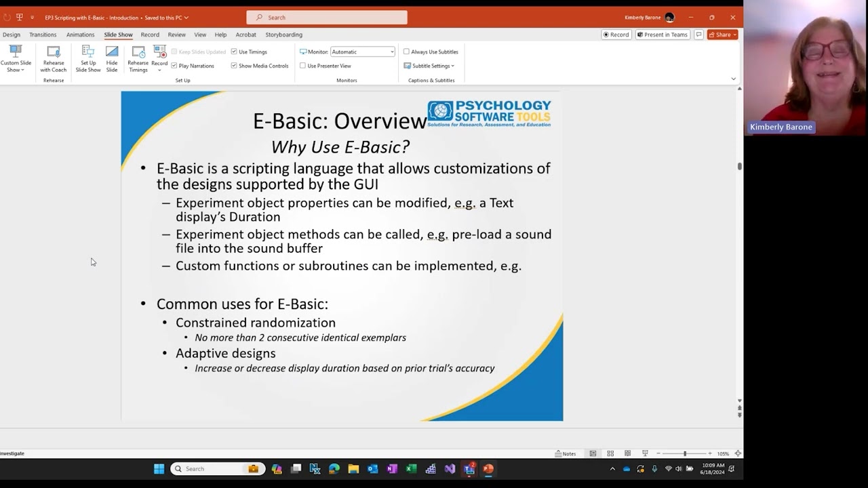Open the volume control in system tray
The height and width of the screenshot is (488, 868).
(x=679, y=468)
